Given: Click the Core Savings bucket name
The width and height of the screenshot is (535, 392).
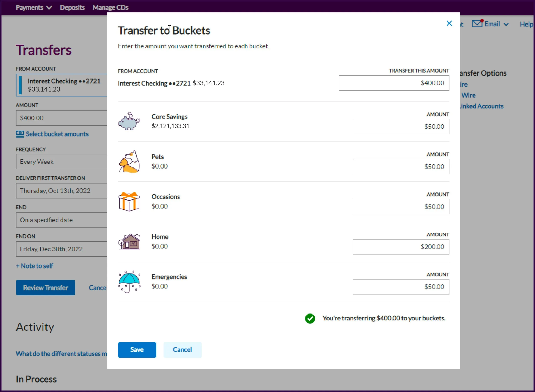Looking at the screenshot, I should [169, 117].
